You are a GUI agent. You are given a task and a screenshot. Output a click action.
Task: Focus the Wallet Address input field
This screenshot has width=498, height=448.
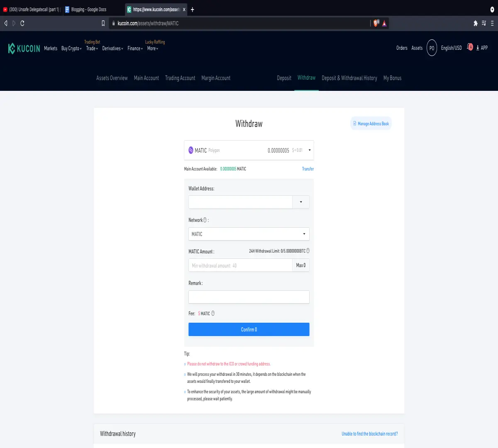point(240,202)
